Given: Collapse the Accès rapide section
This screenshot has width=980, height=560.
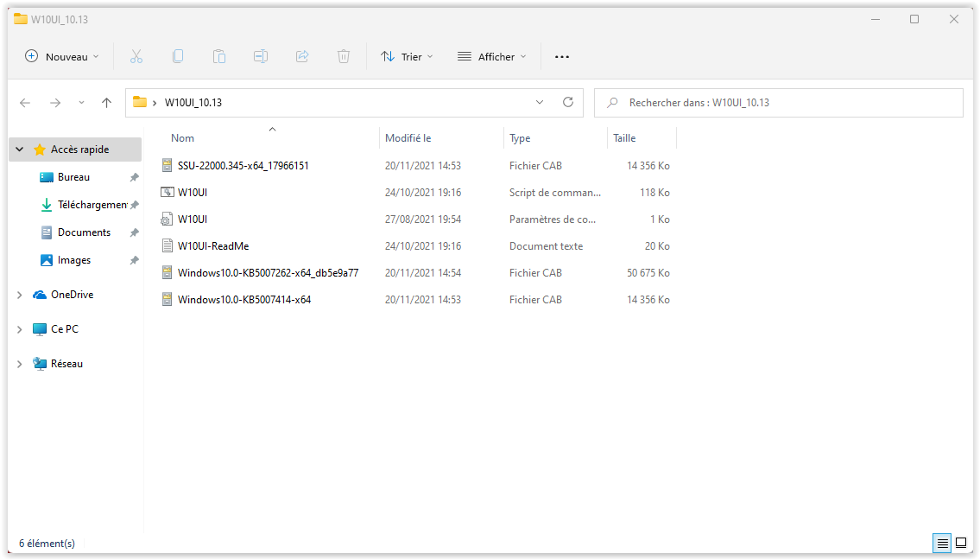Looking at the screenshot, I should pyautogui.click(x=19, y=150).
